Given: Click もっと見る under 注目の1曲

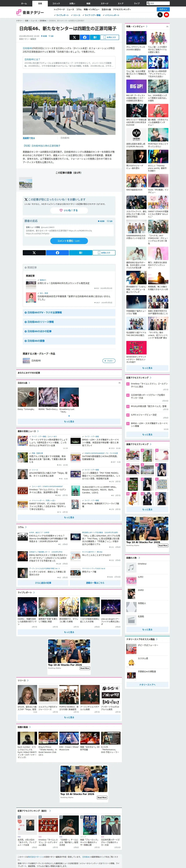Looking at the screenshot, I should coord(69,422).
